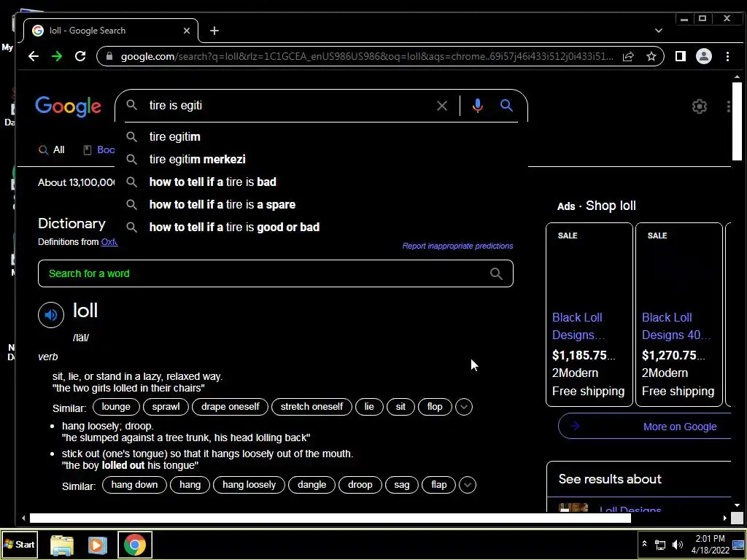Expand more synonyms after 'flap'
747x560 pixels.
coord(468,485)
